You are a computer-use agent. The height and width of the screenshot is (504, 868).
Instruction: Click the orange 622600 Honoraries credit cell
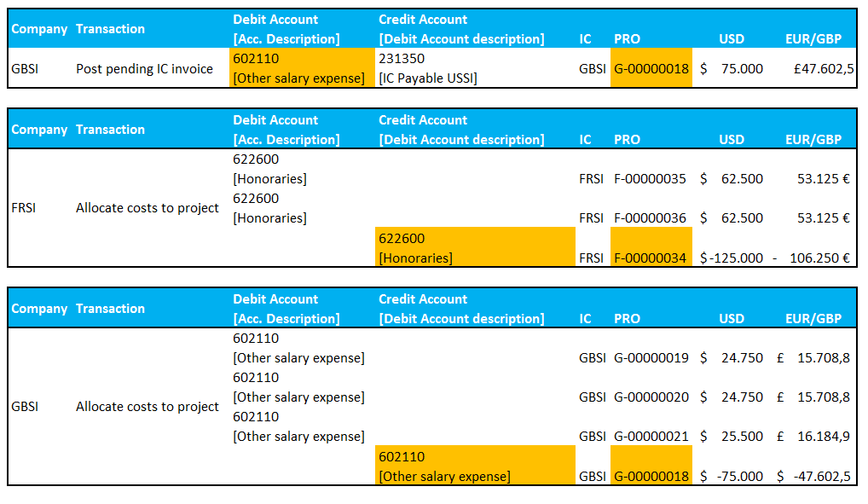tap(474, 248)
